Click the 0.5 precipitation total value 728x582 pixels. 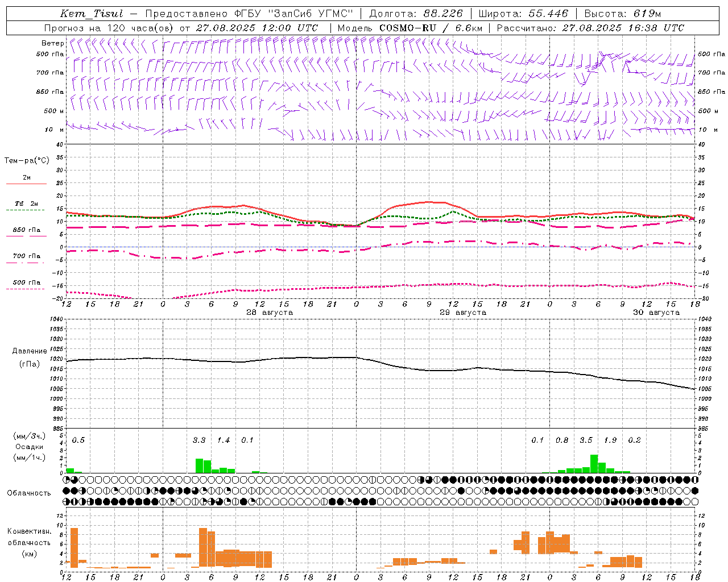pos(78,440)
